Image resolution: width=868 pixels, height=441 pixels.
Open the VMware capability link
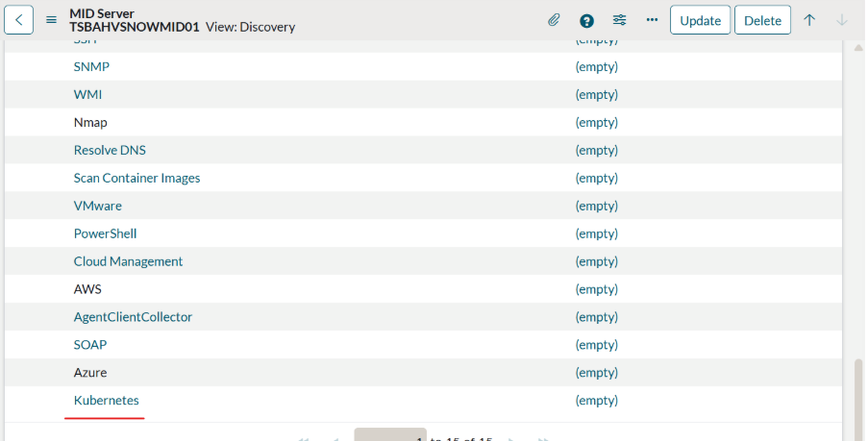pos(97,206)
